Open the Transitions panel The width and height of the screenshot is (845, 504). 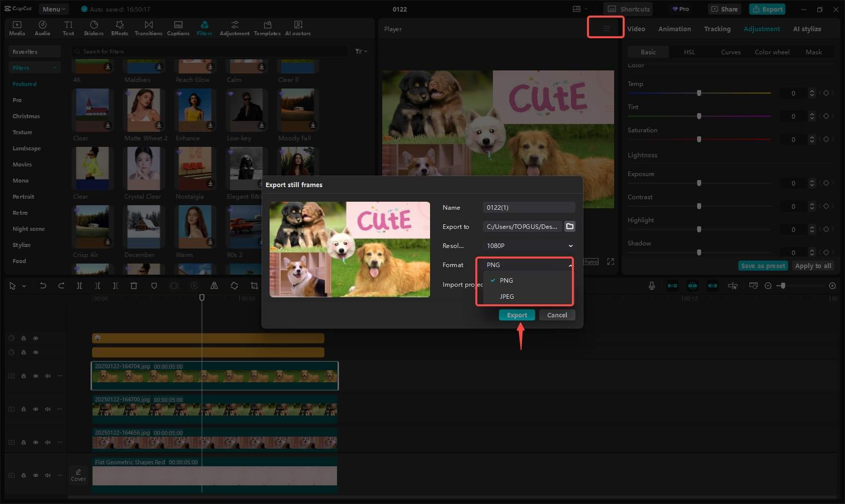[x=148, y=28]
